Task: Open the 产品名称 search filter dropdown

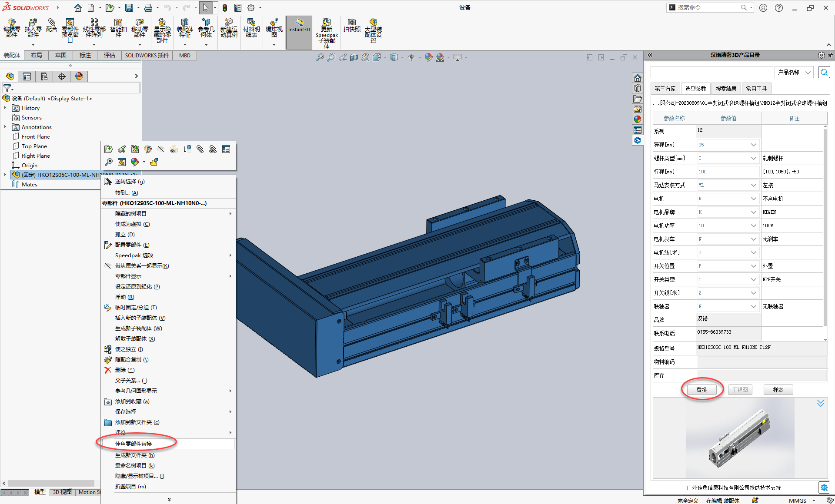Action: pyautogui.click(x=794, y=73)
